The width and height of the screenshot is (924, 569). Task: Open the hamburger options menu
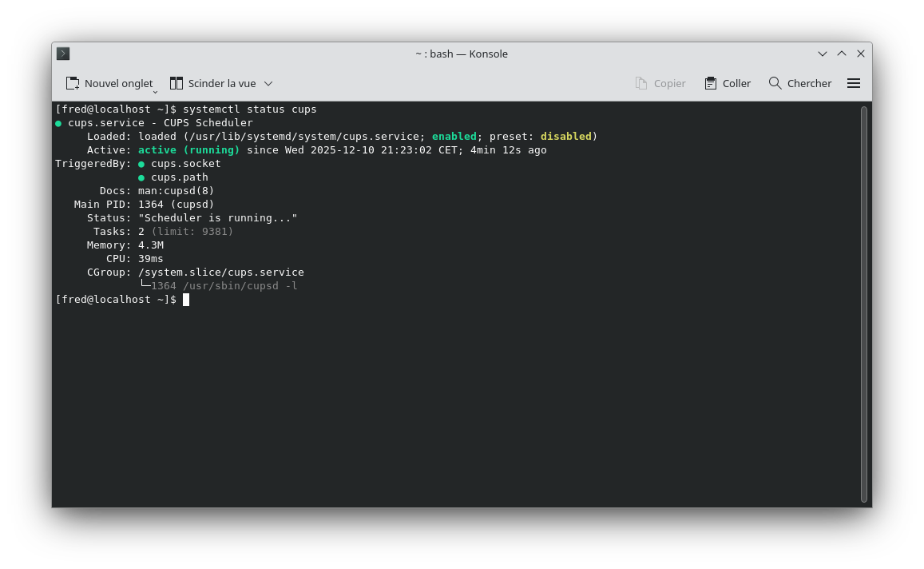click(854, 82)
